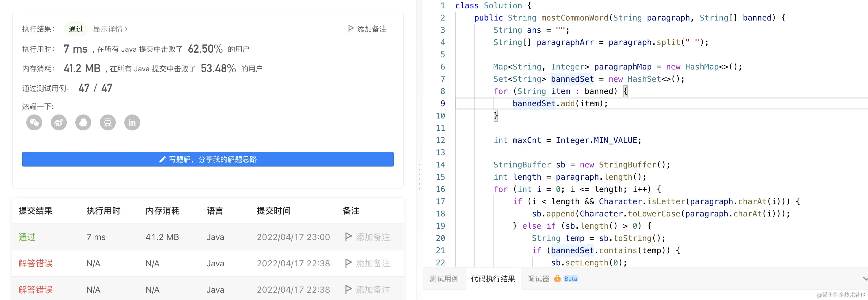Open the 通过 submission in the results table
The image size is (868, 300).
pyautogui.click(x=27, y=237)
